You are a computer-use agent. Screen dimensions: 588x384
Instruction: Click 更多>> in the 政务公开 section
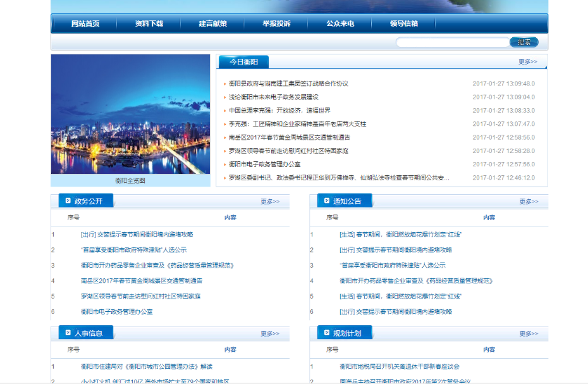click(x=270, y=202)
